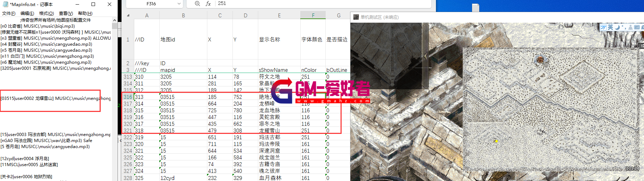644x181 pixels.
Task: Select row header 322
Action: [128, 137]
